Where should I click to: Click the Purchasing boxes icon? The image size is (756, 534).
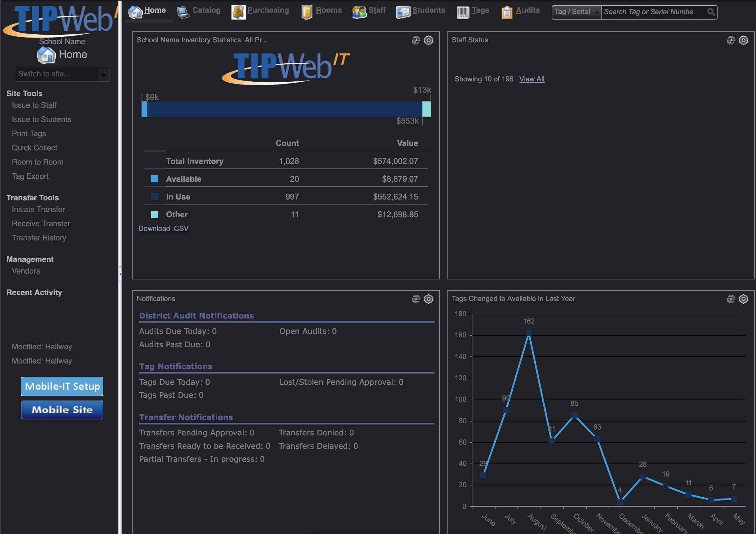[x=238, y=12]
